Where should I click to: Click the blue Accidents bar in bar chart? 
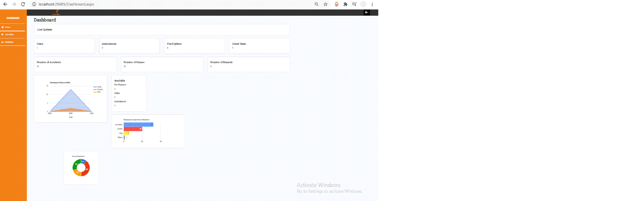click(139, 125)
